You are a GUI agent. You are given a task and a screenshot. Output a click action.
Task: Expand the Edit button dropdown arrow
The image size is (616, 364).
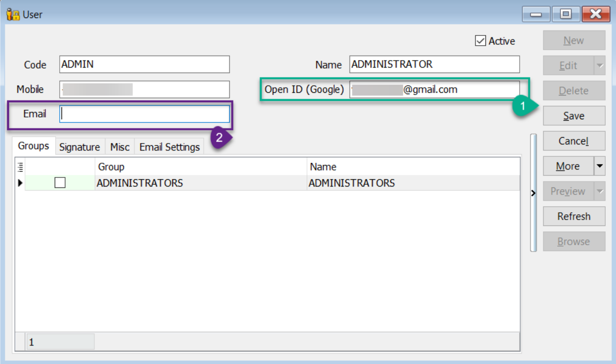(x=599, y=66)
